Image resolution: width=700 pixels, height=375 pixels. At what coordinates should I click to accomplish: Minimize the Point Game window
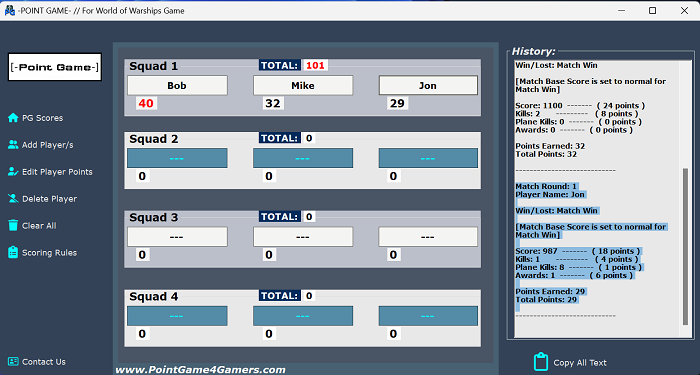click(x=621, y=10)
